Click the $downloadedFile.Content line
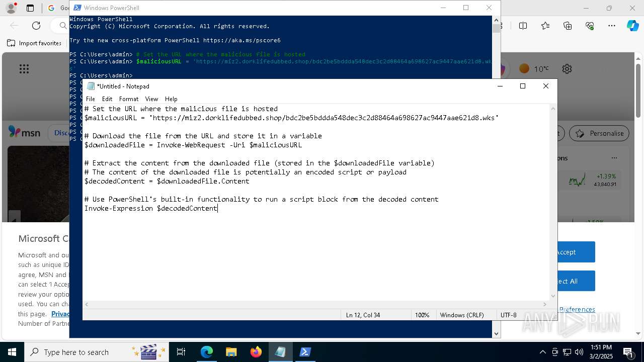 point(167,181)
